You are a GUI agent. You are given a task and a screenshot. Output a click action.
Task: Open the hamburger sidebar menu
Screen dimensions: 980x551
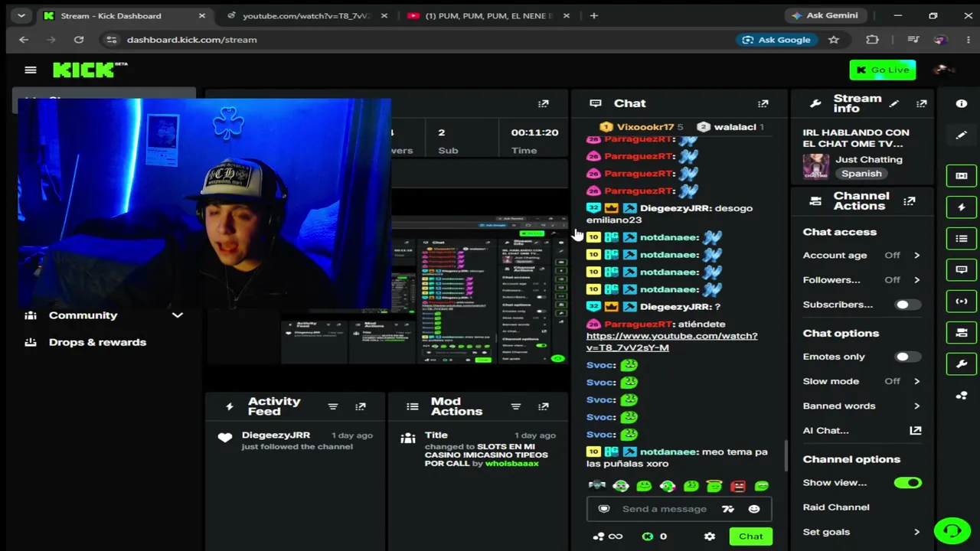[31, 70]
